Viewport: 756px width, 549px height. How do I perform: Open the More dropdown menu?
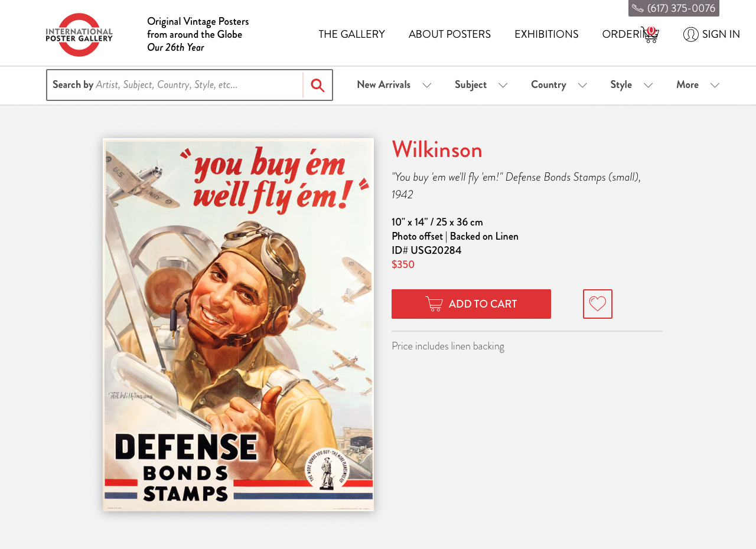(x=698, y=85)
